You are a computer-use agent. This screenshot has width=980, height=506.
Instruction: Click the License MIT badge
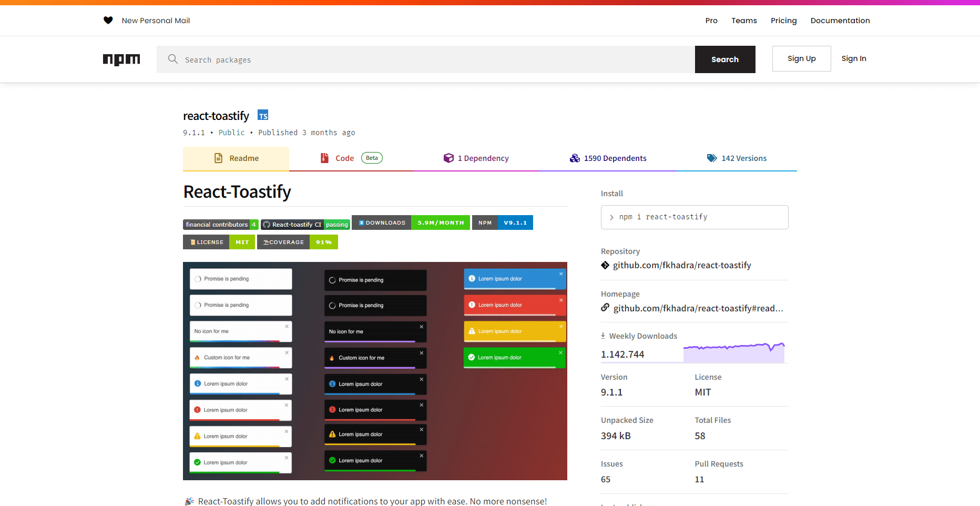(219, 242)
